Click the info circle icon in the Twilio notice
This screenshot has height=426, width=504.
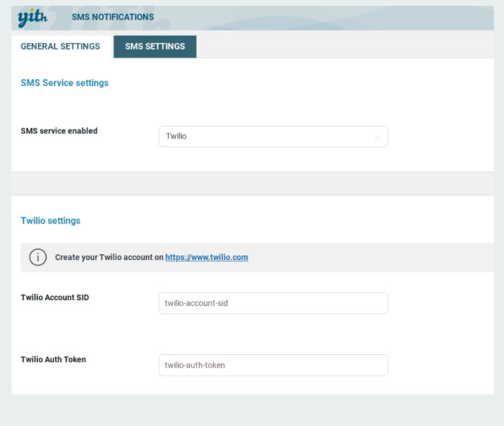tap(38, 257)
